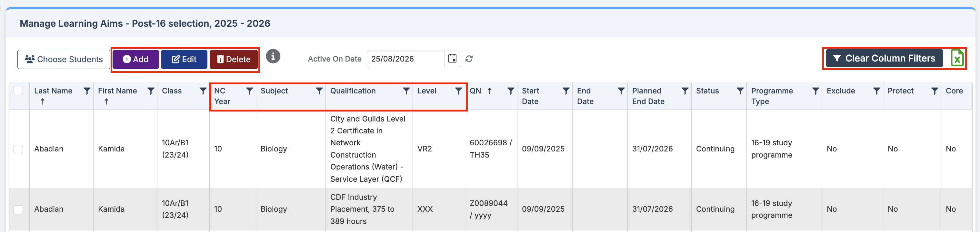Click QN cell 60026698 / TH35
Screen dimensions: 980x232
point(491,149)
